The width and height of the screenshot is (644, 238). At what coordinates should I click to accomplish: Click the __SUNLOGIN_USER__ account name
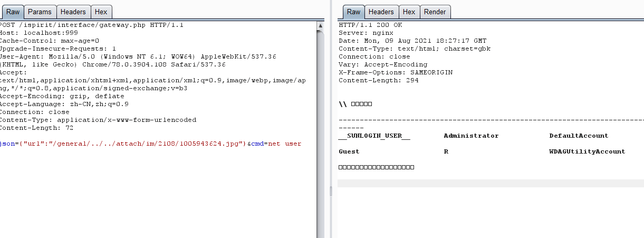pos(374,136)
